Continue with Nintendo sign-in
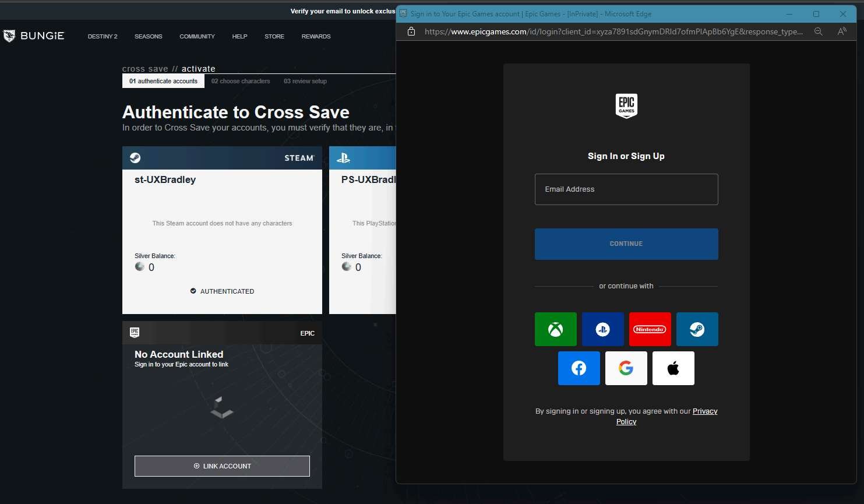 tap(650, 329)
